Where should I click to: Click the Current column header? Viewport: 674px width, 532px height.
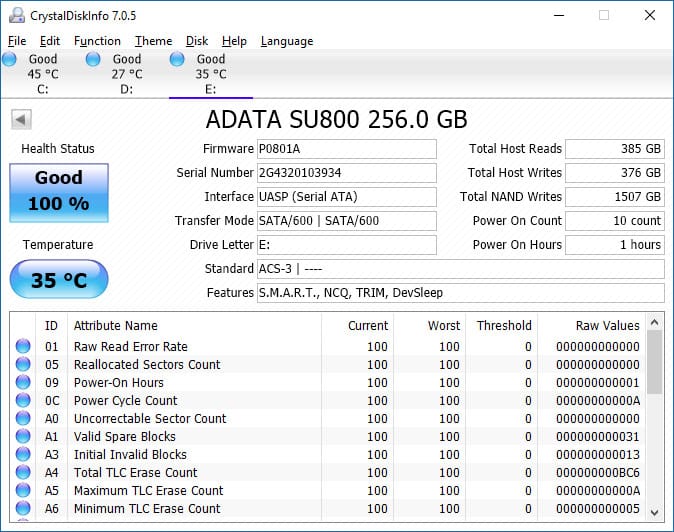357,326
